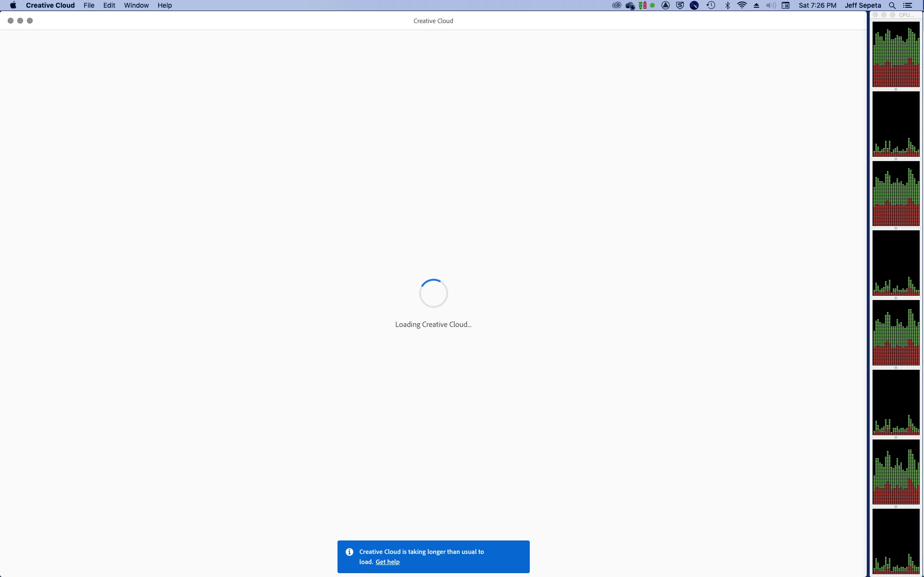Open the Apple menu
Viewport: 924px width, 577px height.
[13, 5]
